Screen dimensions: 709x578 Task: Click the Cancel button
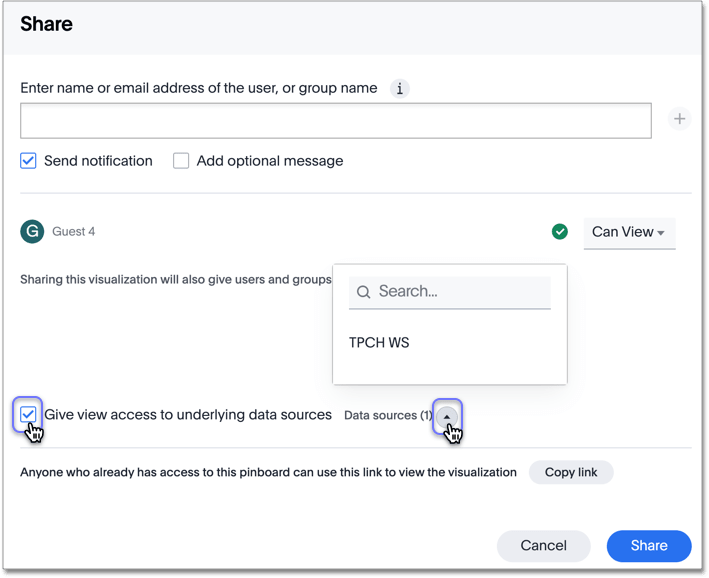click(543, 545)
